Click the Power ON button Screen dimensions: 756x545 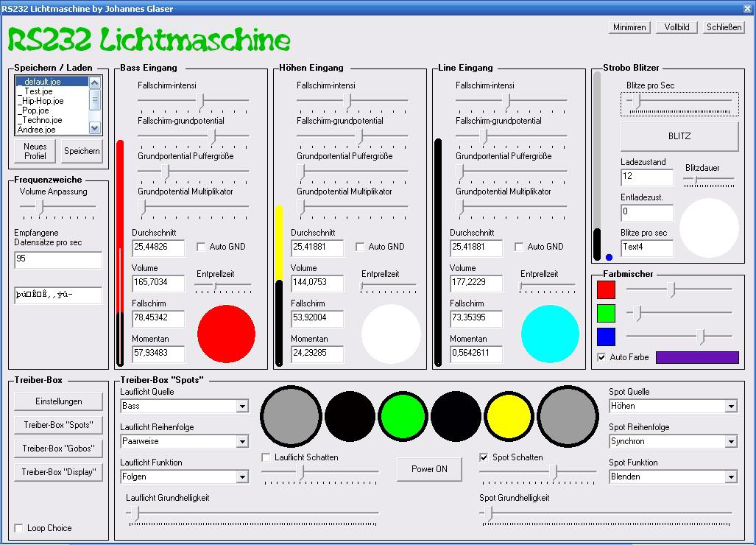(429, 468)
